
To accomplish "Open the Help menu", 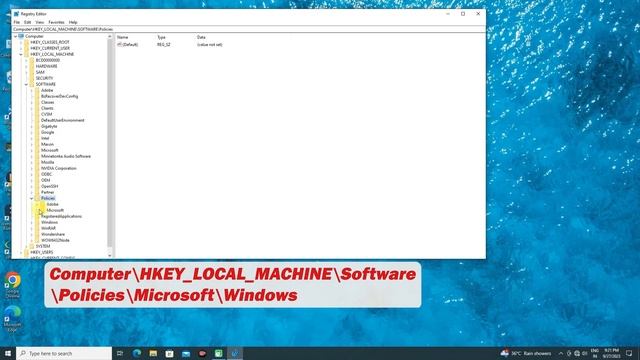I will click(73, 22).
